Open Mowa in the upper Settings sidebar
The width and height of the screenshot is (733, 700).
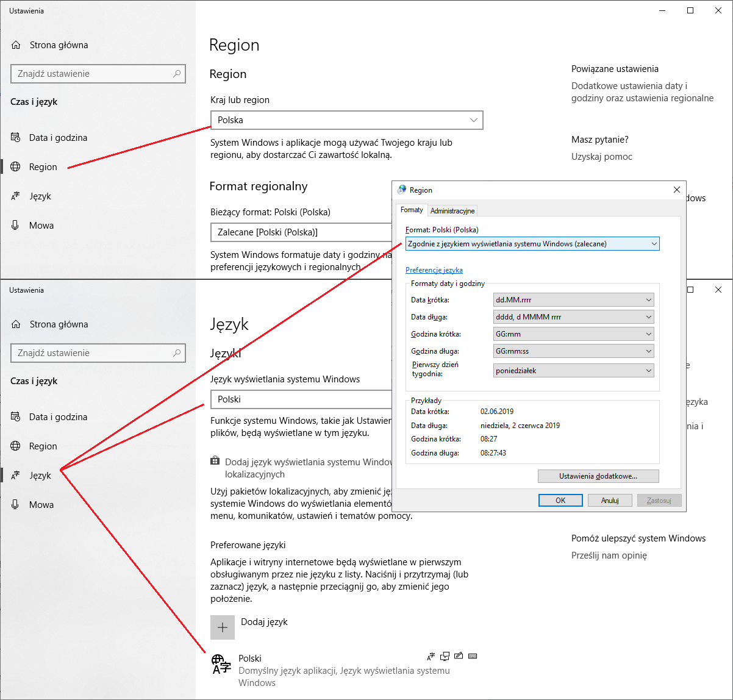point(41,226)
